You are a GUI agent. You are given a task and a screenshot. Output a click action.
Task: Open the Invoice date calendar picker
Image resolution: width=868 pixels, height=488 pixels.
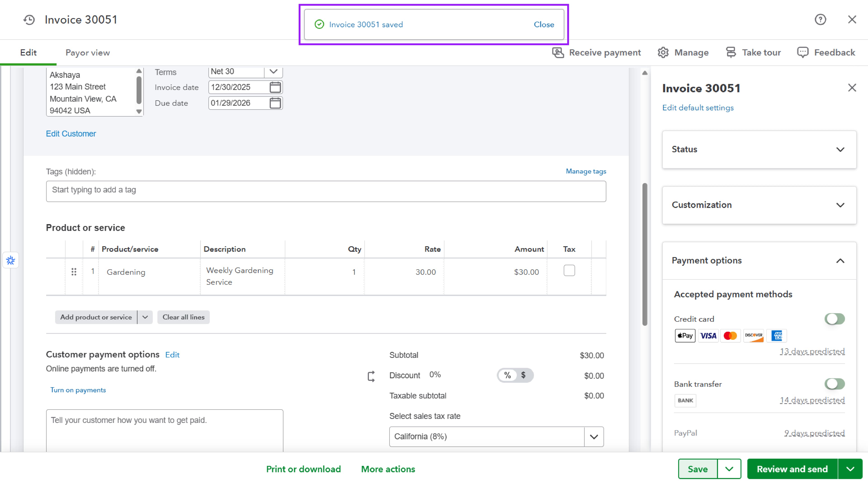coord(275,87)
